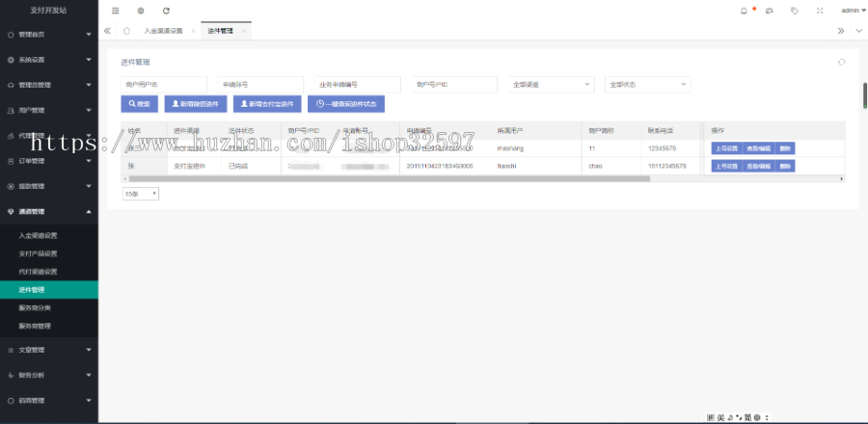The width and height of the screenshot is (868, 424).
Task: Expand 文章管理 sidebar menu
Action: (49, 350)
